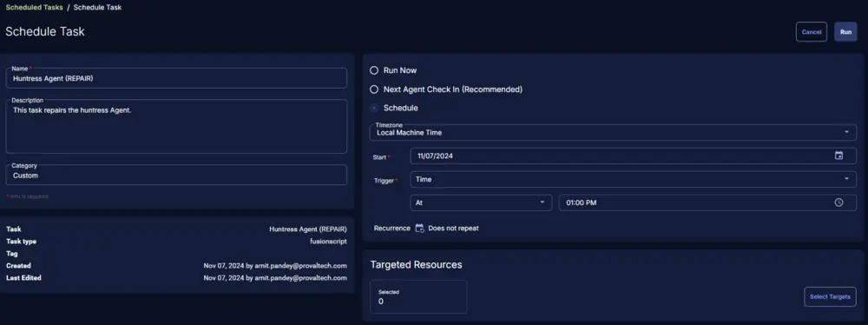Image resolution: width=868 pixels, height=325 pixels.
Task: Go to Scheduled Tasks breadcrumb
Action: (35, 7)
